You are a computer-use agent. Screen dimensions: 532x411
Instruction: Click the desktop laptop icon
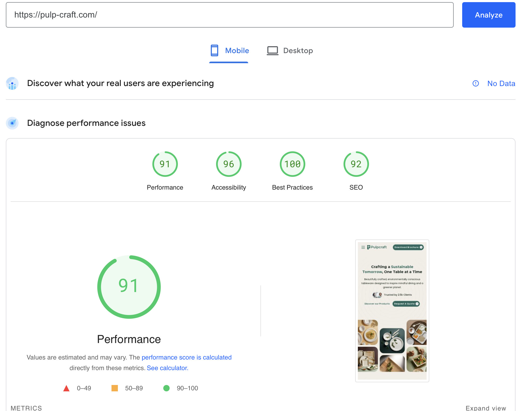click(x=273, y=51)
